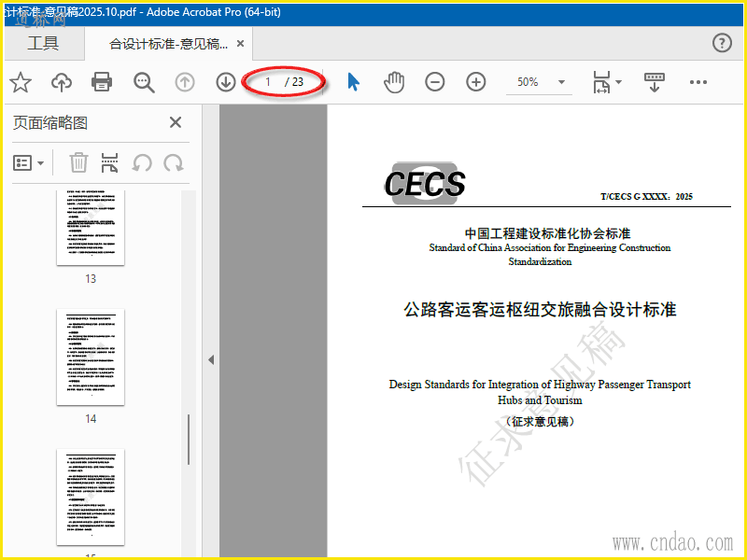Select page 14 thumbnail
The width and height of the screenshot is (747, 560).
(x=91, y=357)
